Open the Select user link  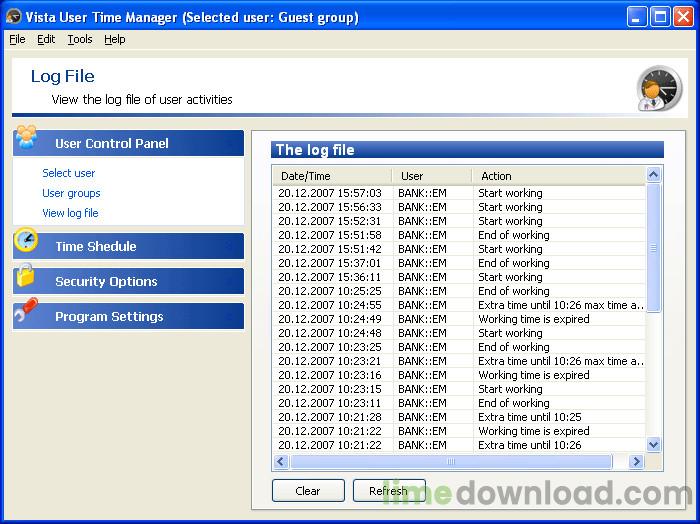[x=69, y=173]
